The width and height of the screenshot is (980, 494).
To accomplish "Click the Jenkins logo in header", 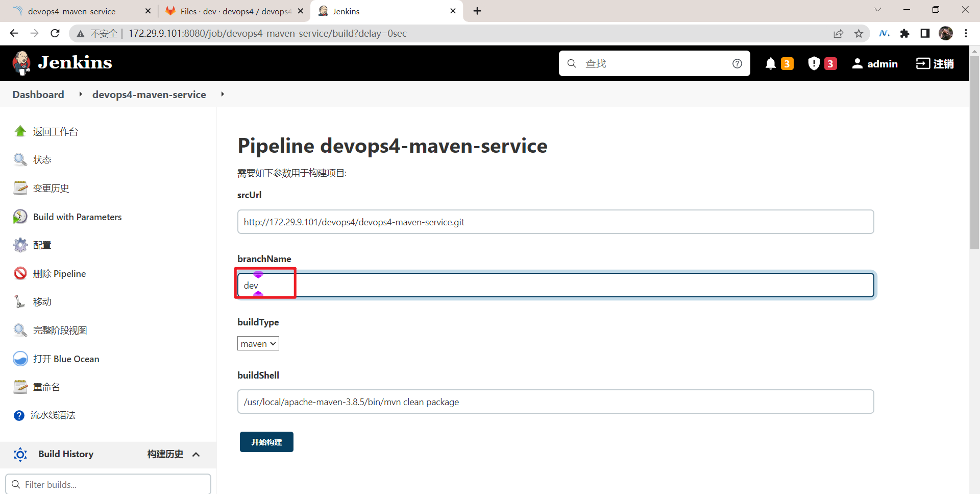I will click(x=62, y=63).
